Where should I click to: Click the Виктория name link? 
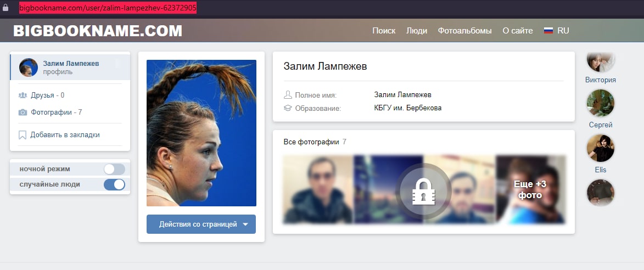click(601, 80)
